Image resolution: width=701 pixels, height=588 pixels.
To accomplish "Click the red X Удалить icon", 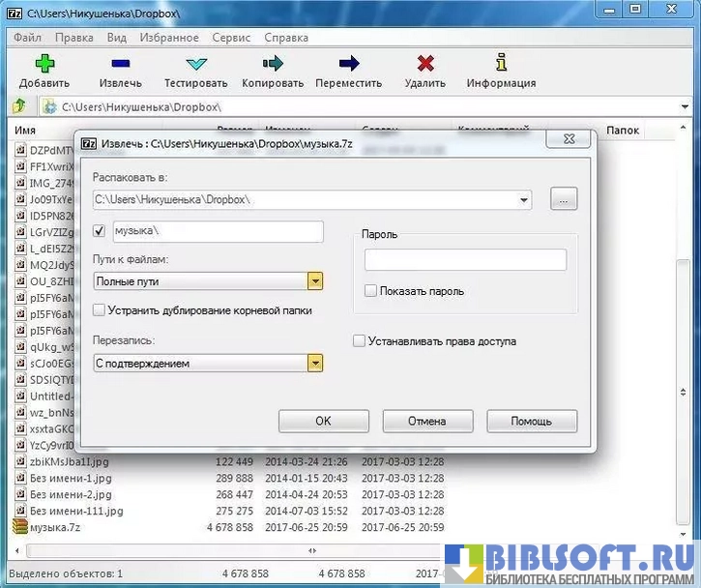I will click(425, 64).
